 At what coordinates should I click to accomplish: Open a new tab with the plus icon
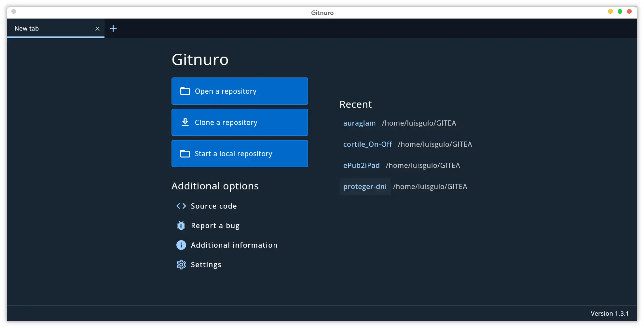tap(113, 28)
